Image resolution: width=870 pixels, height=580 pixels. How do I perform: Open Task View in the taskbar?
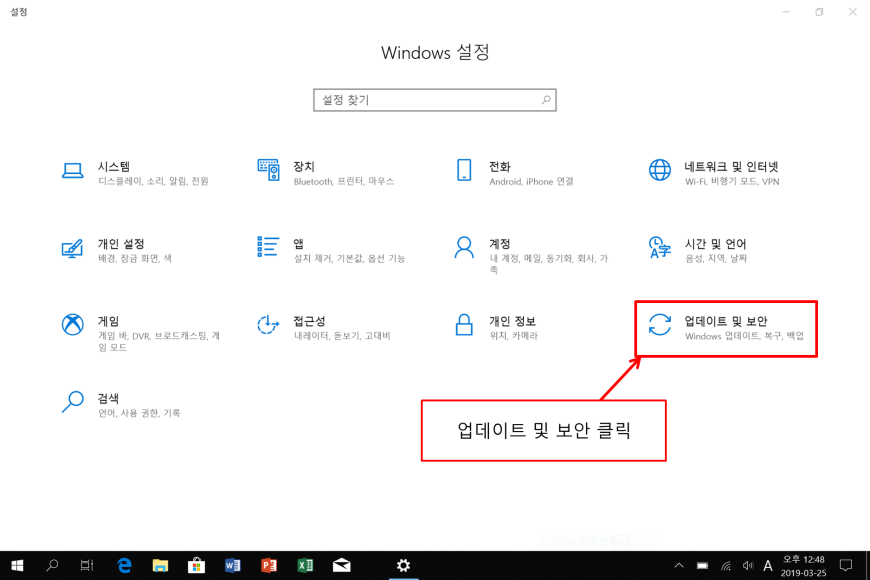tap(87, 566)
